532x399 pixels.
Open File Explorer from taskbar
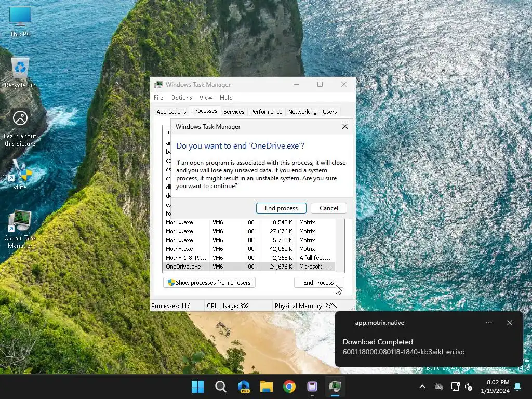[x=267, y=387]
